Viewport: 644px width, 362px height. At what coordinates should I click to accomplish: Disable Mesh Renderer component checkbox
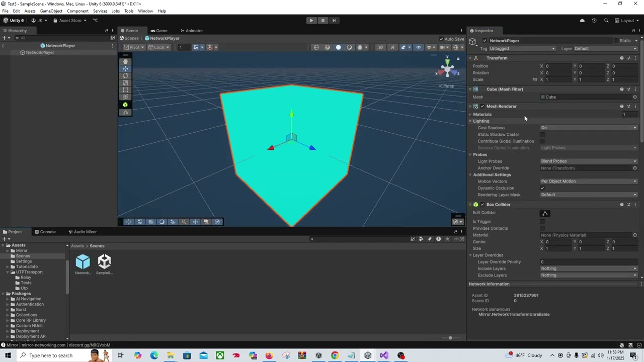[x=482, y=106]
